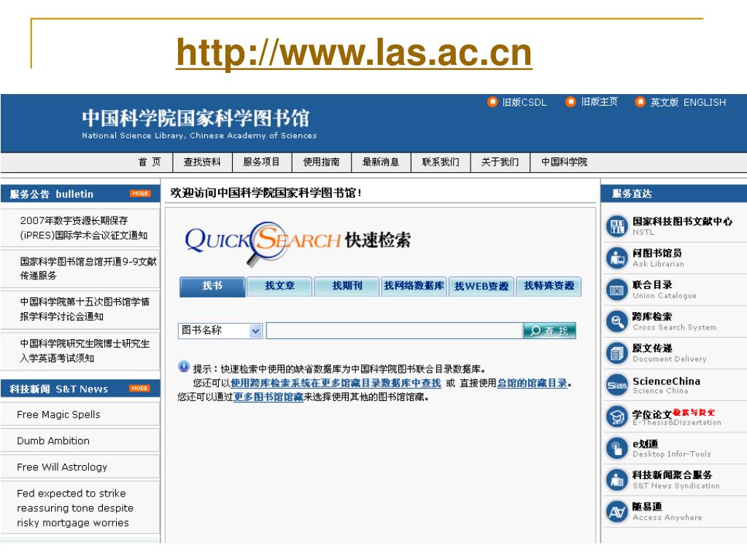This screenshot has height=560, width=747.
Task: Focus the quick search text input
Action: (x=395, y=330)
